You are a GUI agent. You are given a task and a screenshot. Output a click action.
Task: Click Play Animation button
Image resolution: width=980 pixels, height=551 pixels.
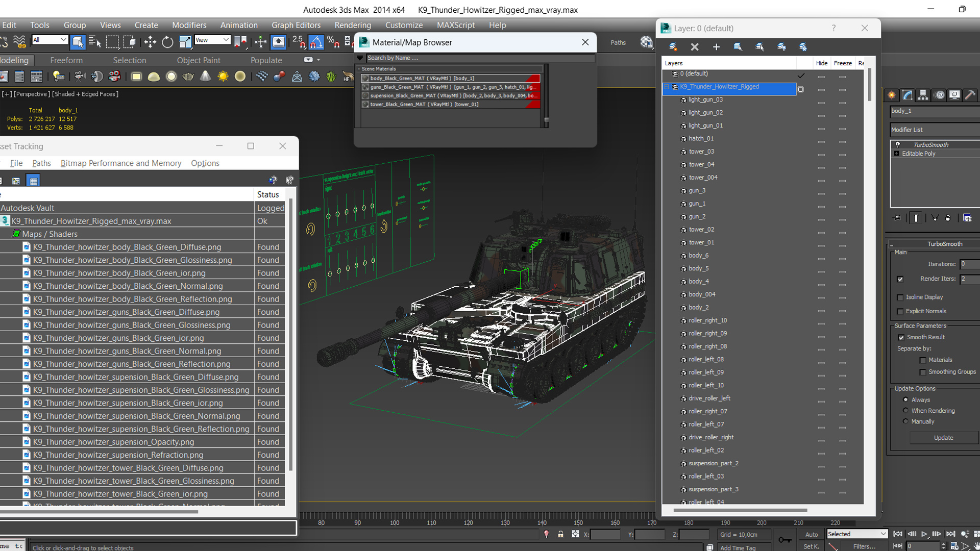coord(924,534)
